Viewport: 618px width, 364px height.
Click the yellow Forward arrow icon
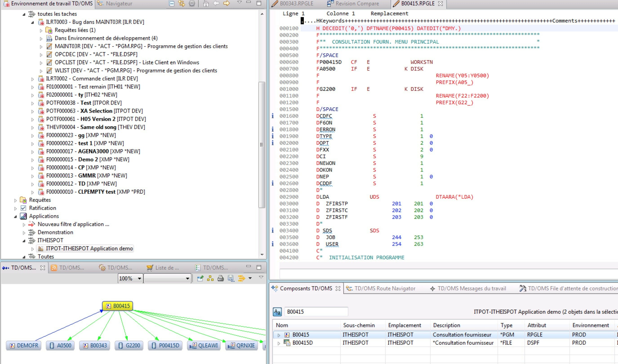click(227, 3)
